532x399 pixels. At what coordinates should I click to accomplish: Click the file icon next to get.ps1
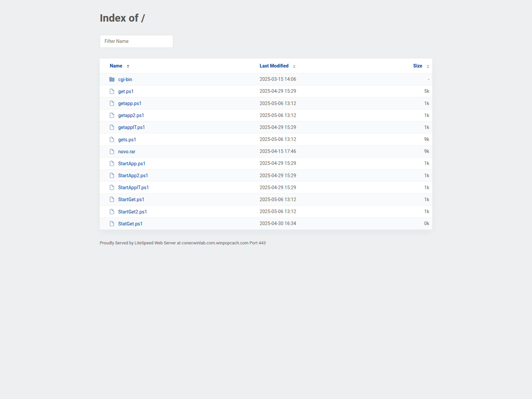click(112, 91)
